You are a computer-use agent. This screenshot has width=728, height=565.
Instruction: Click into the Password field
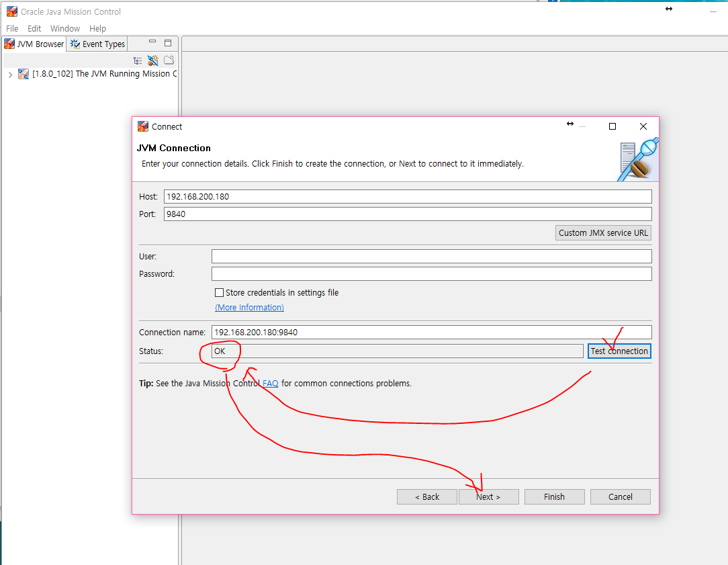pyautogui.click(x=431, y=274)
